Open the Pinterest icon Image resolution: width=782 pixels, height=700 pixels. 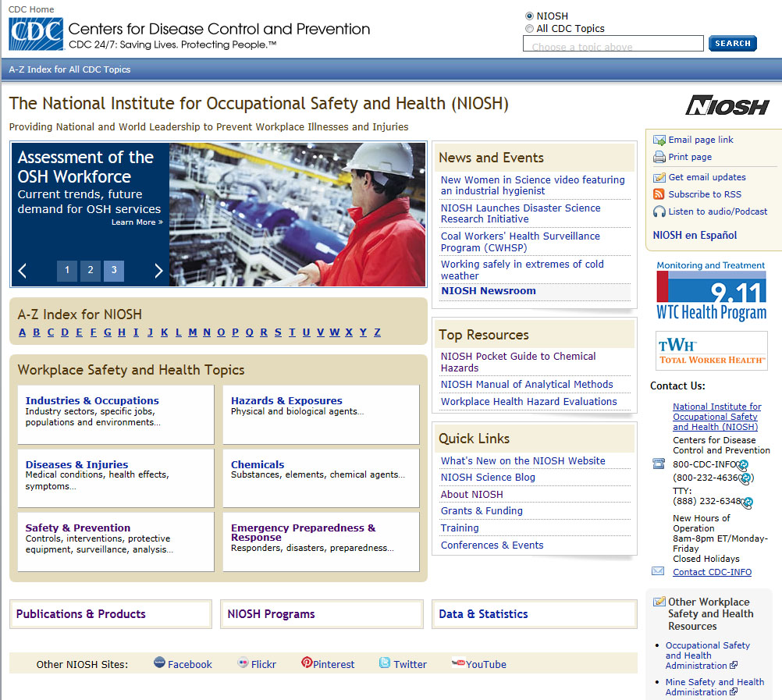pos(306,662)
